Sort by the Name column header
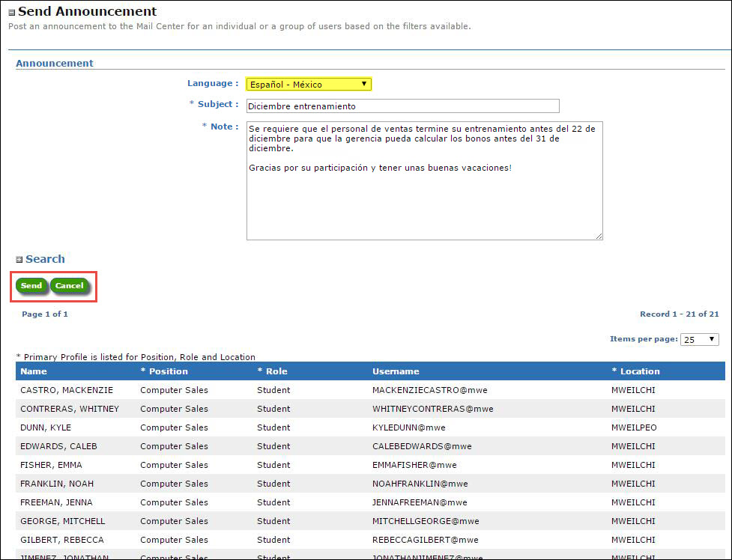Viewport: 732px width, 560px height. tap(34, 371)
